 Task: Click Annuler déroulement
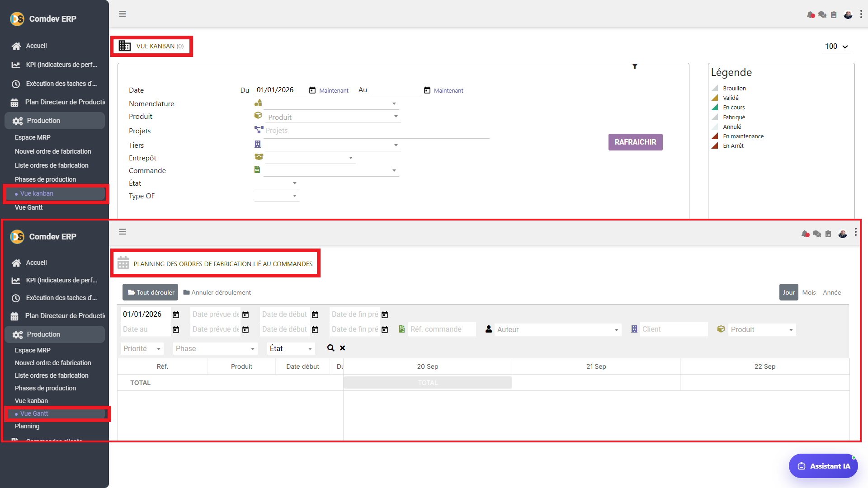point(217,292)
